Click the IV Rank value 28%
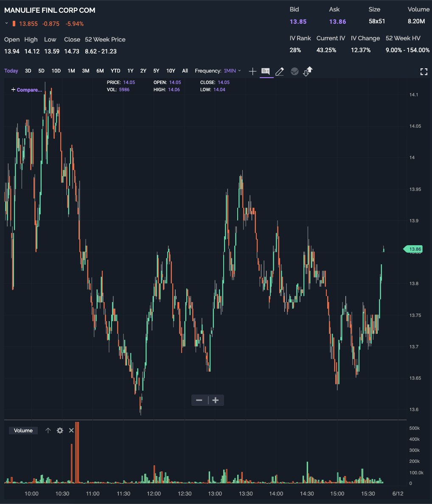Image resolution: width=432 pixels, height=504 pixels. (x=295, y=50)
